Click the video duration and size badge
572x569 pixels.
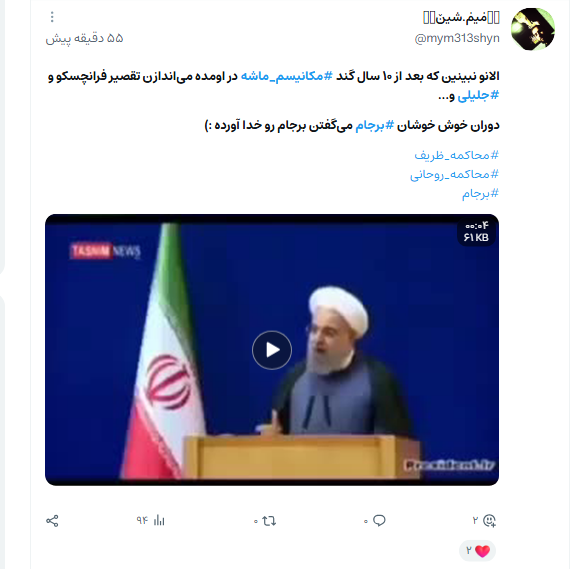(476, 232)
